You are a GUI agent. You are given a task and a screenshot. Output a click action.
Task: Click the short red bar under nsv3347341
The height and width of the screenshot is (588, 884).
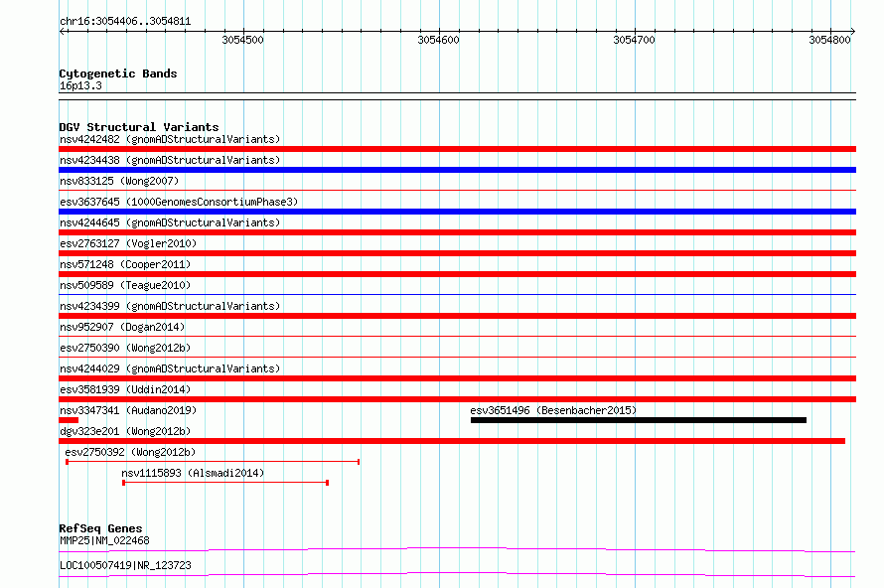[69, 420]
